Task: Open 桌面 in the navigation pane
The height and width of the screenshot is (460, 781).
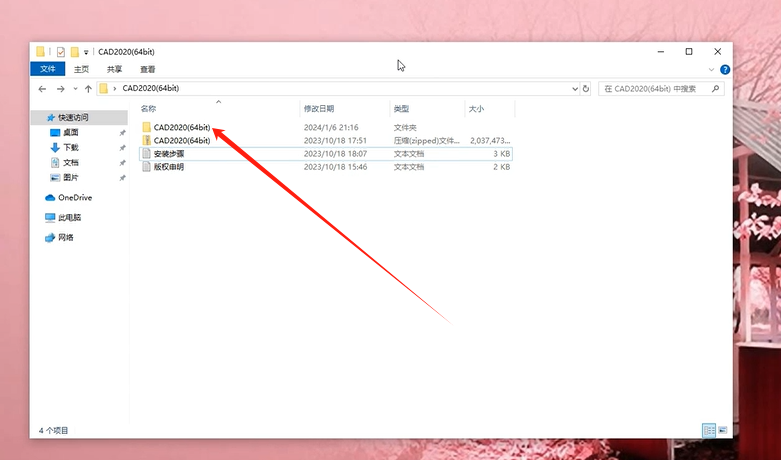Action: click(x=70, y=132)
